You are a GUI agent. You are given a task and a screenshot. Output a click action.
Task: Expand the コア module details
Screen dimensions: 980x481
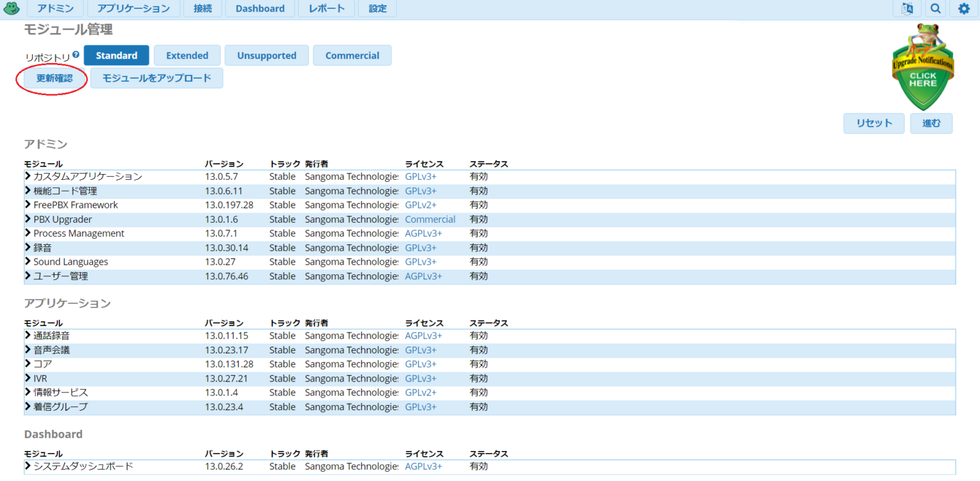click(27, 364)
